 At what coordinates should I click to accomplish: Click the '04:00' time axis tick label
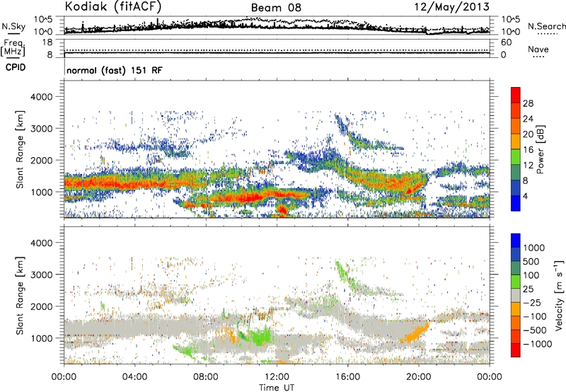134,377
